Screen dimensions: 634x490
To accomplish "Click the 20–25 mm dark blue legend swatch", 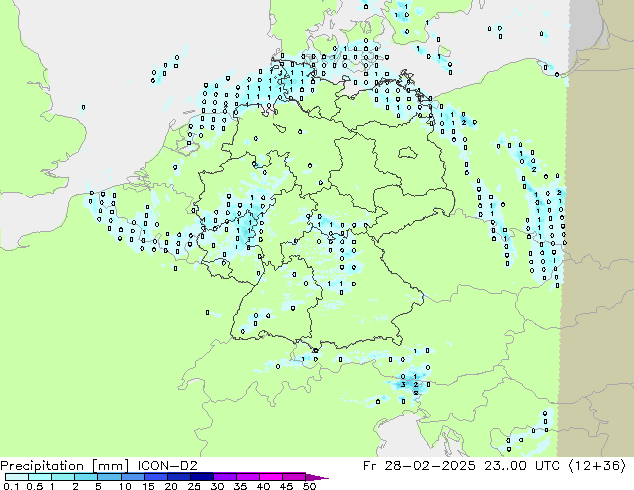I will (x=178, y=477).
